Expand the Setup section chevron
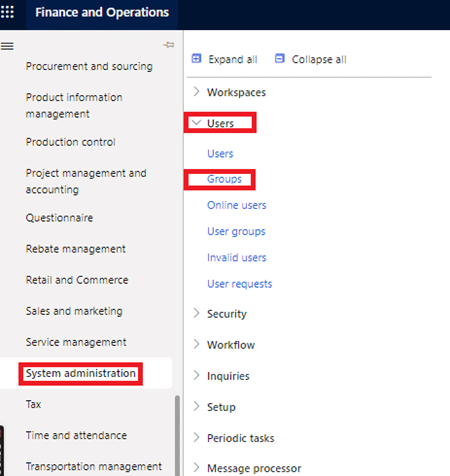This screenshot has height=476, width=450. 196,406
